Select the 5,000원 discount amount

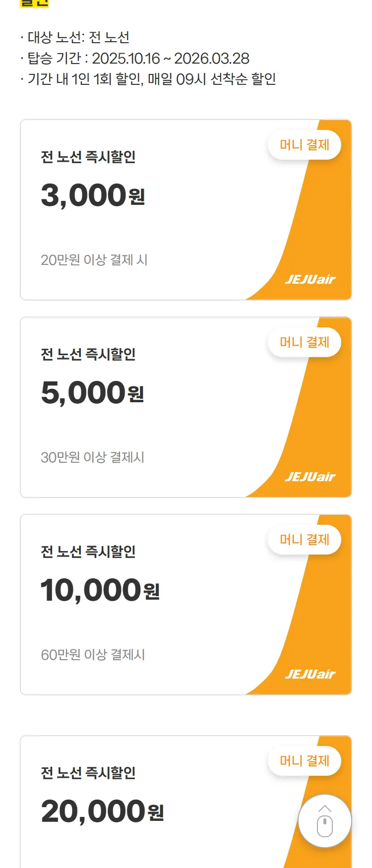pyautogui.click(x=92, y=392)
